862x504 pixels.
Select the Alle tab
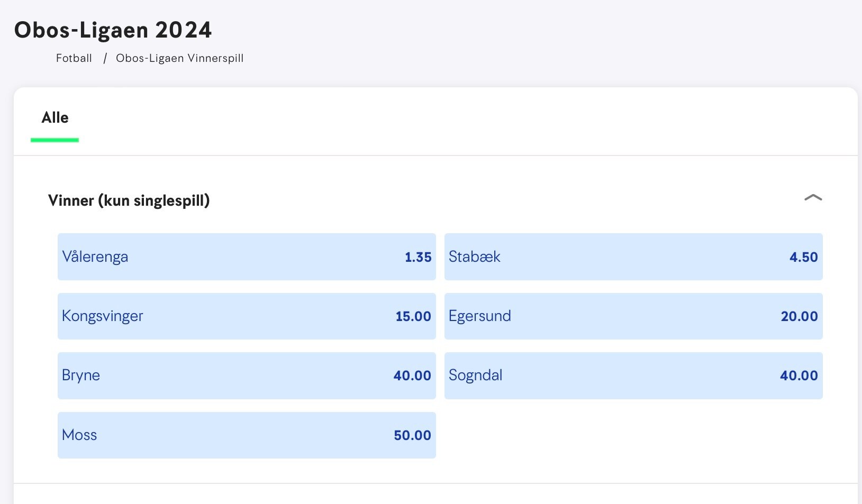point(55,117)
